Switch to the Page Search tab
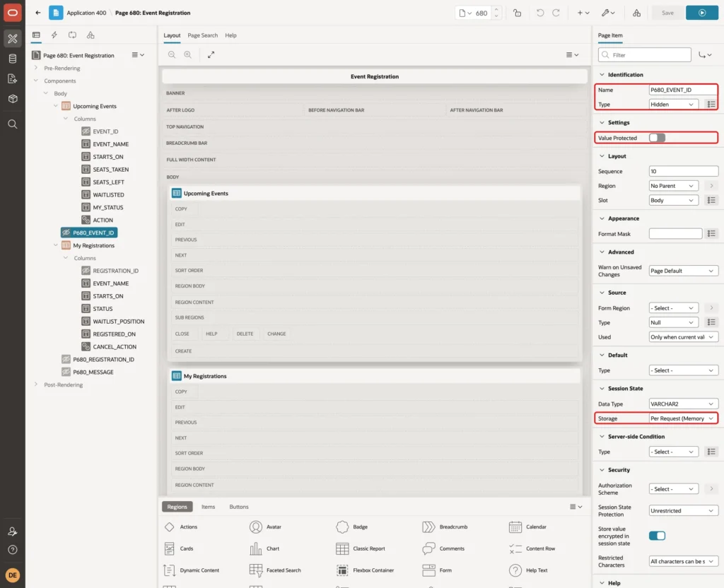Viewport: 724px width, 588px height. (x=202, y=35)
